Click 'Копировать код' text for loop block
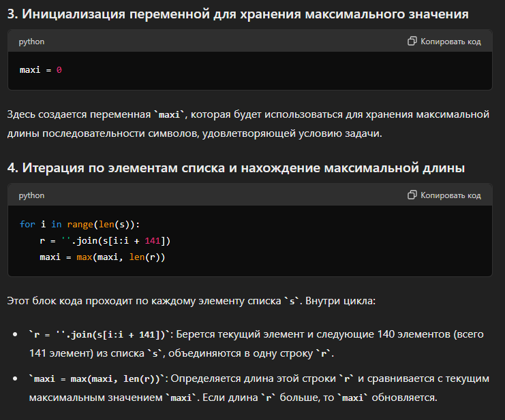The width and height of the screenshot is (505, 420). (x=450, y=195)
